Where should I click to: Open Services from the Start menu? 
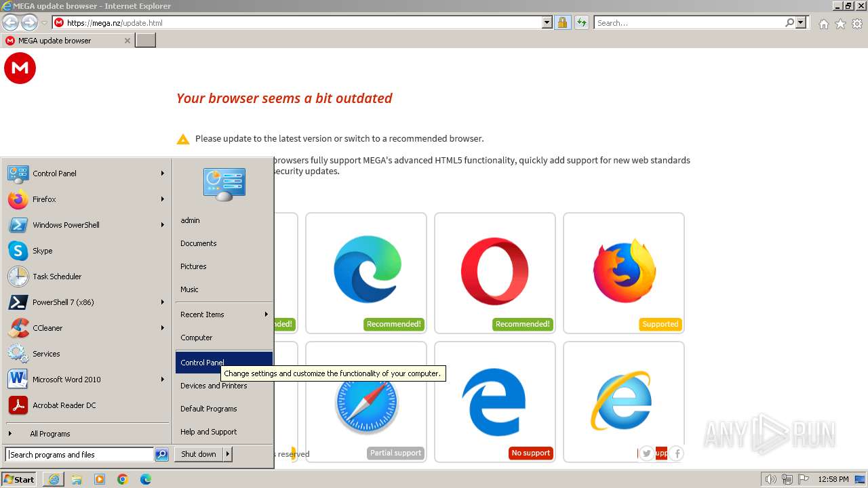[x=86, y=354]
